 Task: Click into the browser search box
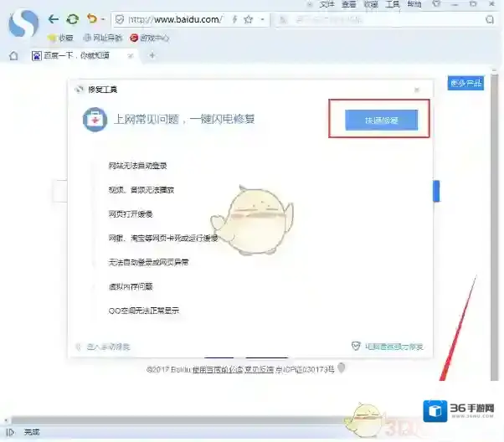(386, 20)
